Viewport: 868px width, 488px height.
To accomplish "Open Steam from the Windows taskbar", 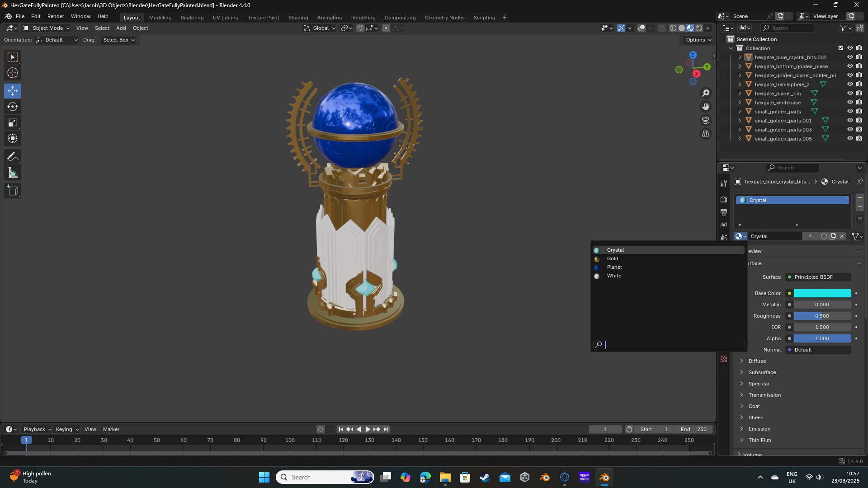I will pos(485,477).
